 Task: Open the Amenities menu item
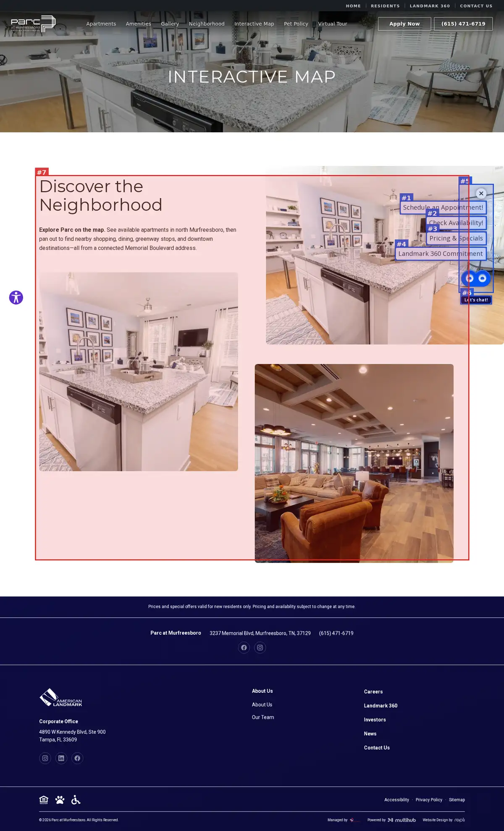[x=138, y=24]
